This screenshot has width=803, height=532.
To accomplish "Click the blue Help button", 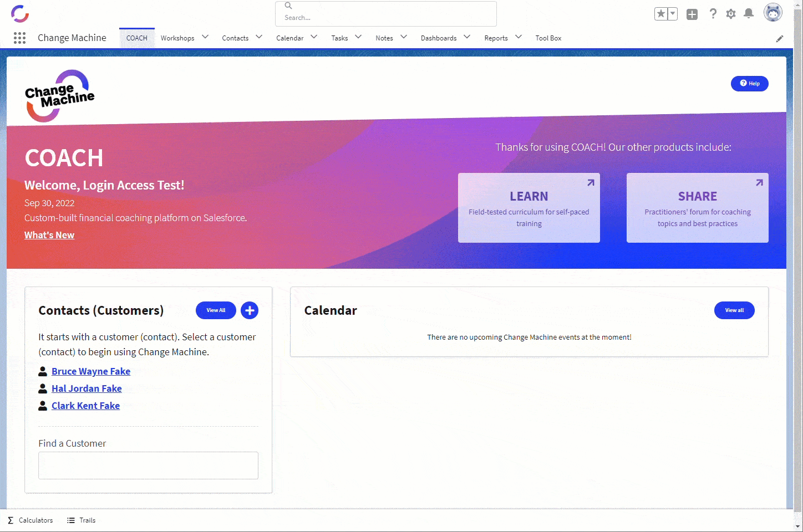I will point(749,84).
